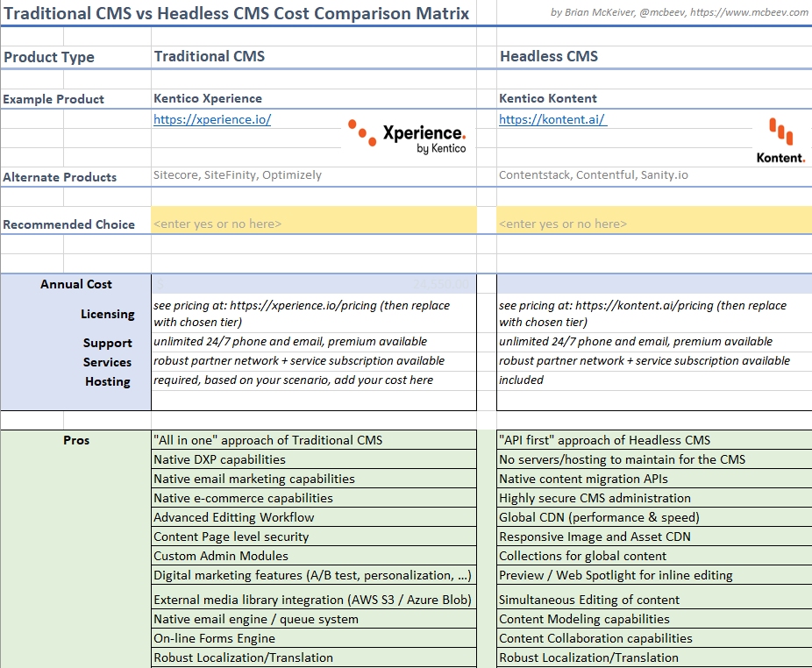Select 'Native e-commerce capabilities' cell
This screenshot has height=668, width=812.
point(314,498)
